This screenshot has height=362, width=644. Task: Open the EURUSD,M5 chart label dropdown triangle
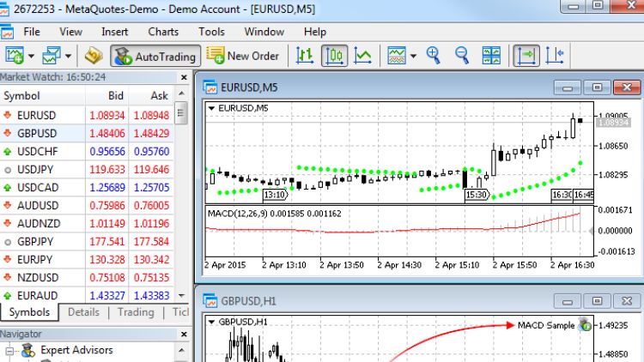(x=211, y=108)
